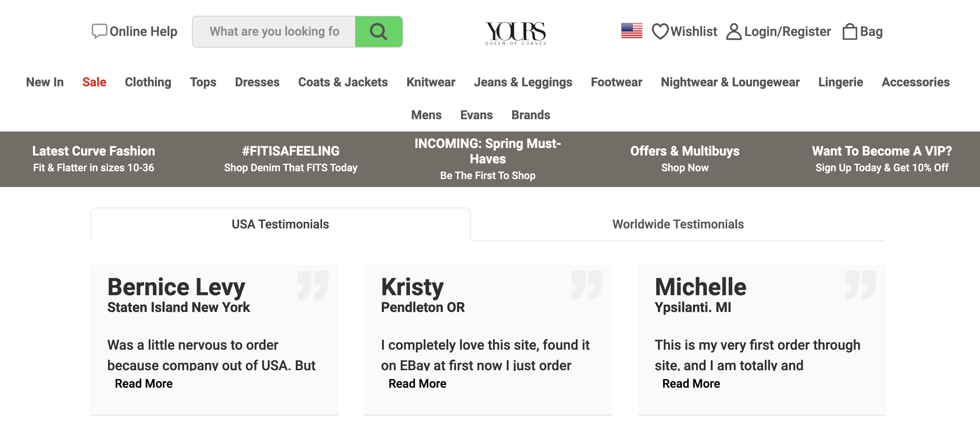Click Read More on Kristy's testimonial

[x=417, y=383]
